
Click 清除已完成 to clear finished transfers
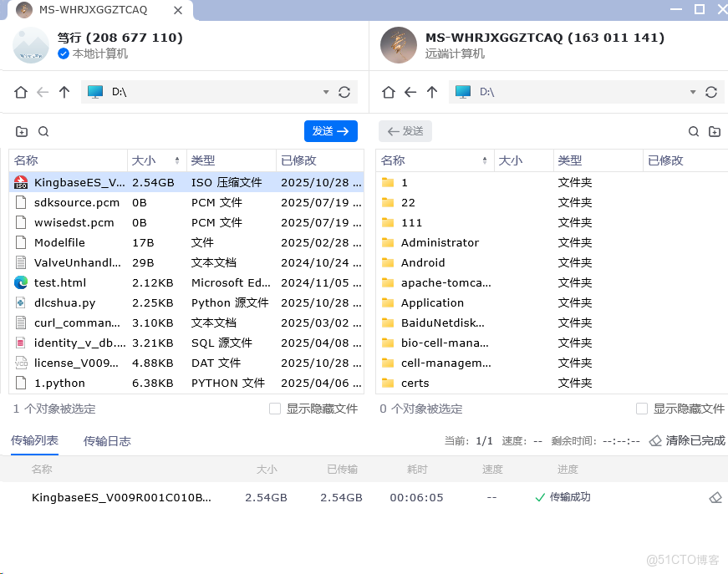[x=687, y=440]
